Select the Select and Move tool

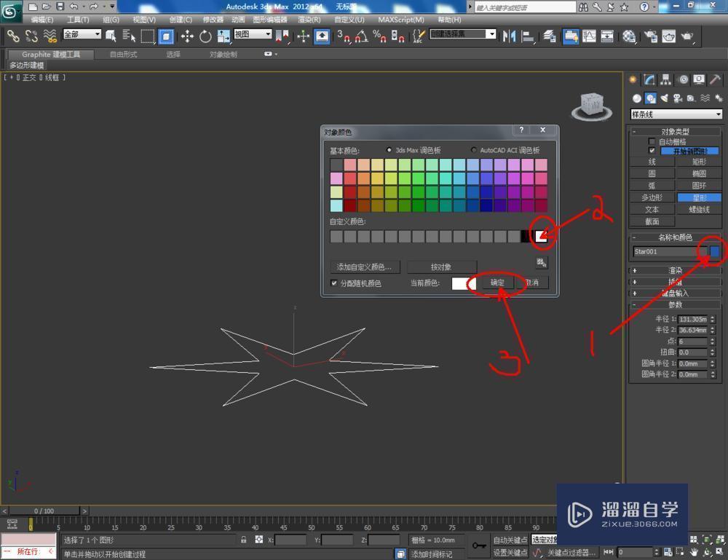click(x=187, y=36)
